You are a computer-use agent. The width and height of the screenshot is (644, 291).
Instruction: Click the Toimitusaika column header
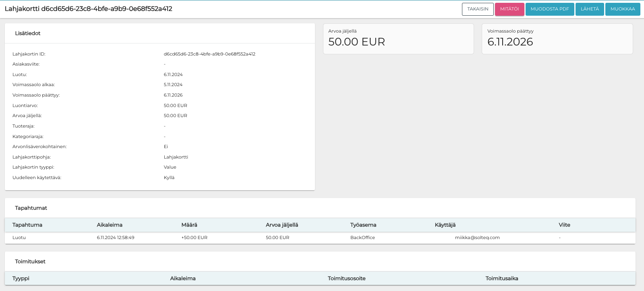(502, 279)
